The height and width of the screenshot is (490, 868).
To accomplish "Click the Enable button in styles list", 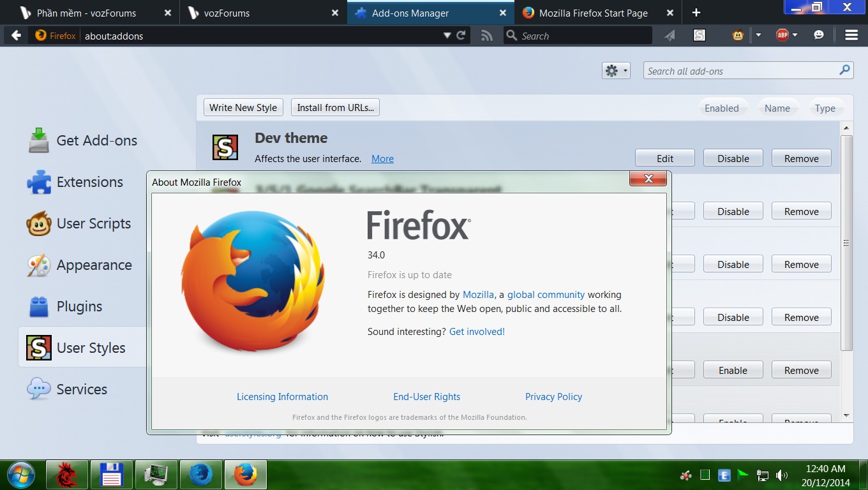I will point(733,370).
